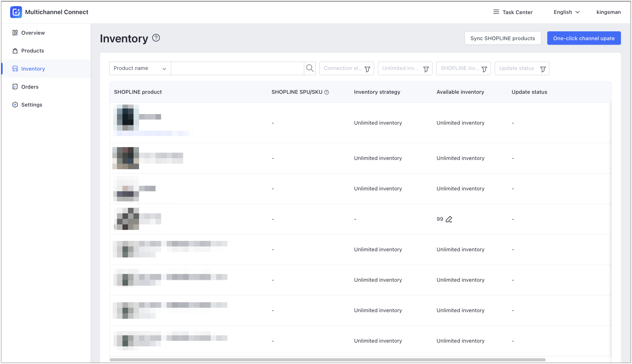Click the SHOPLINE SPU/SKU info icon
The image size is (632, 364).
pos(326,92)
